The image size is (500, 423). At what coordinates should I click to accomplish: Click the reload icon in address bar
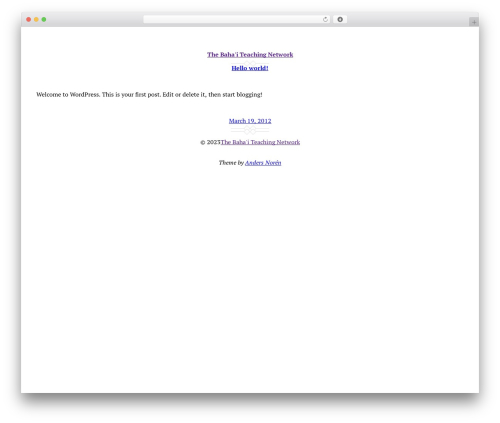(x=325, y=19)
